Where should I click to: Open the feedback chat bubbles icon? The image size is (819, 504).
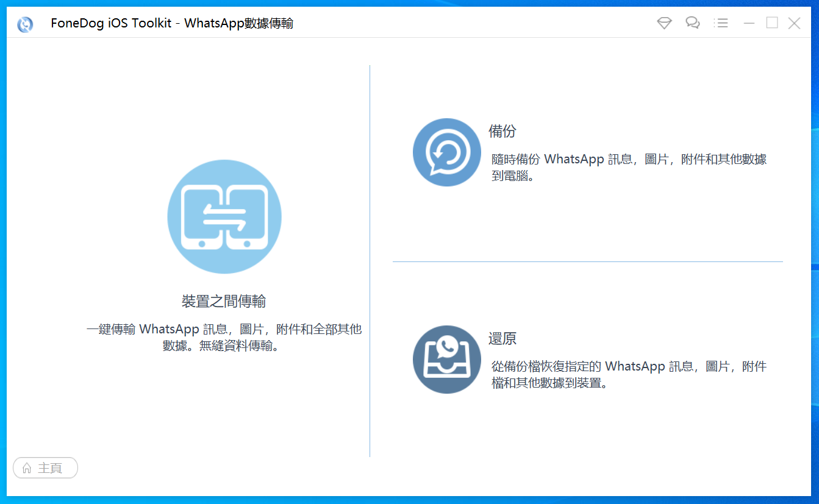tap(692, 23)
